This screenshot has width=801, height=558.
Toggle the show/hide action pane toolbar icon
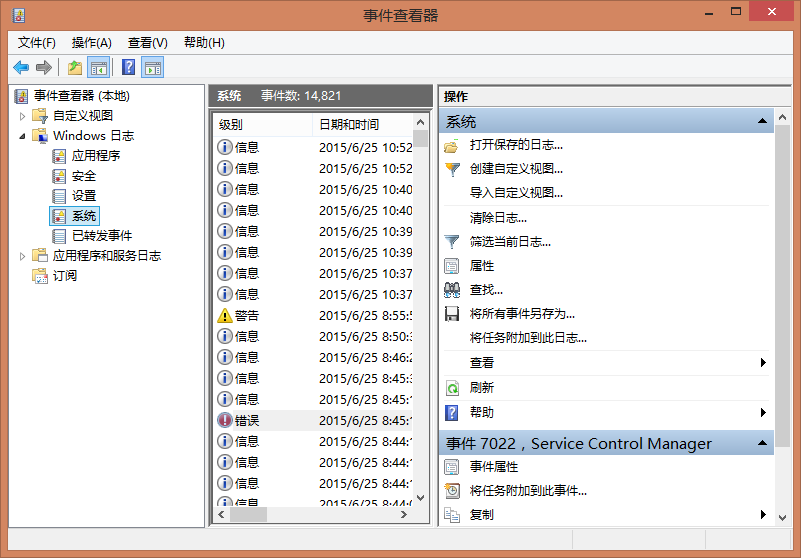[153, 67]
